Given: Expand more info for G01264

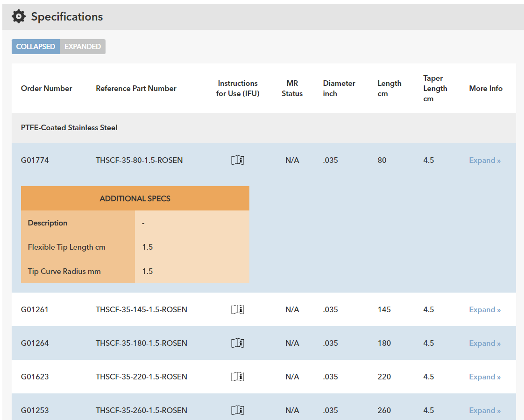Looking at the screenshot, I should click(484, 343).
